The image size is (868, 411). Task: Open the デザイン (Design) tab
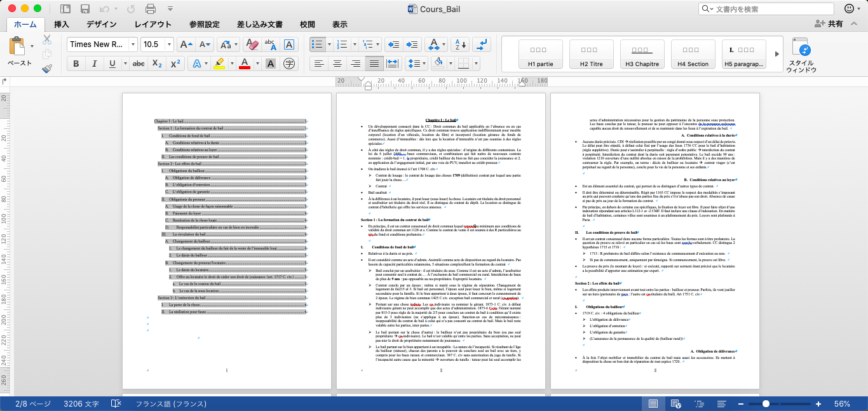coord(102,25)
